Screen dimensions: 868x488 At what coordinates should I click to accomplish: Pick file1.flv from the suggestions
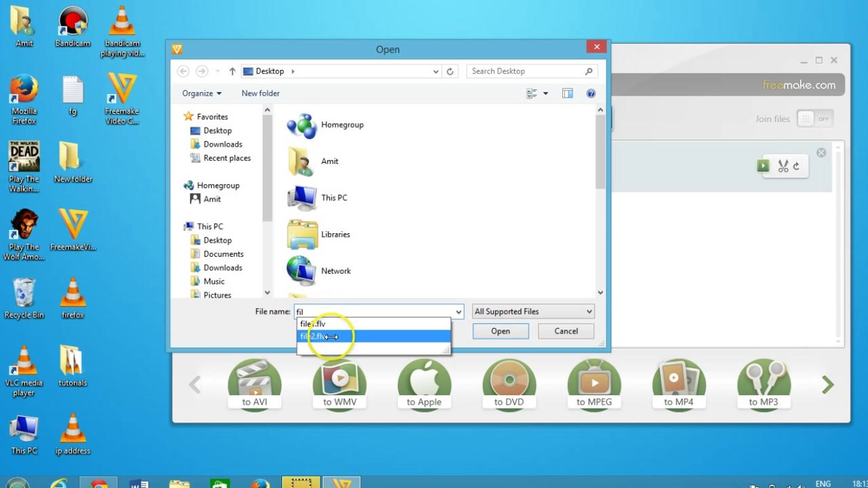click(374, 324)
